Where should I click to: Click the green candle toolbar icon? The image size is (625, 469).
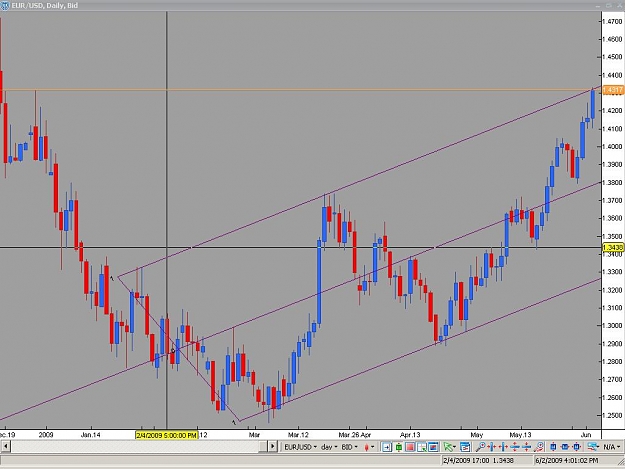399,447
